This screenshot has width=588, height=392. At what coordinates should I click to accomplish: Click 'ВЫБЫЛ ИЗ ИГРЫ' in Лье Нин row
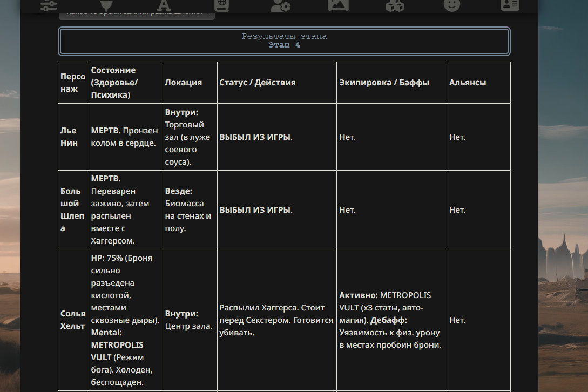pyautogui.click(x=277, y=137)
